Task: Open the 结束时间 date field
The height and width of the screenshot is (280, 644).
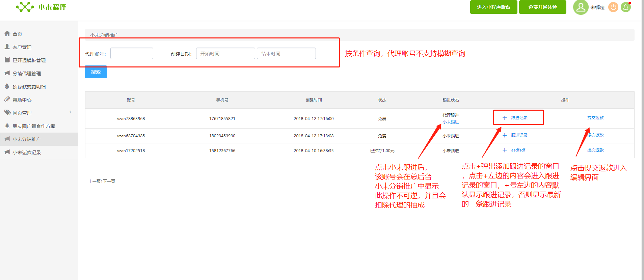Action: (286, 53)
